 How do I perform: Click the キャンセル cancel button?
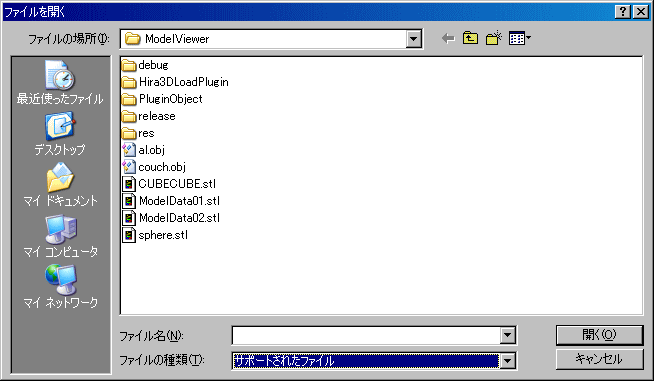click(x=599, y=359)
